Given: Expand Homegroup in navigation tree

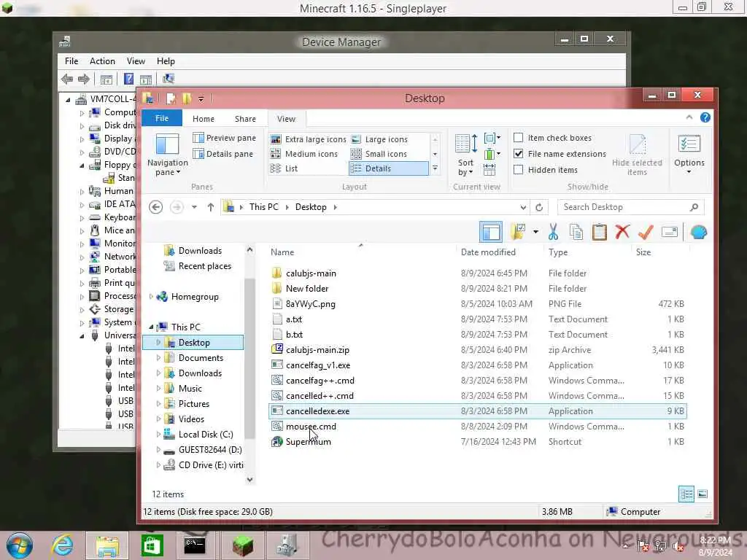Looking at the screenshot, I should click(151, 297).
